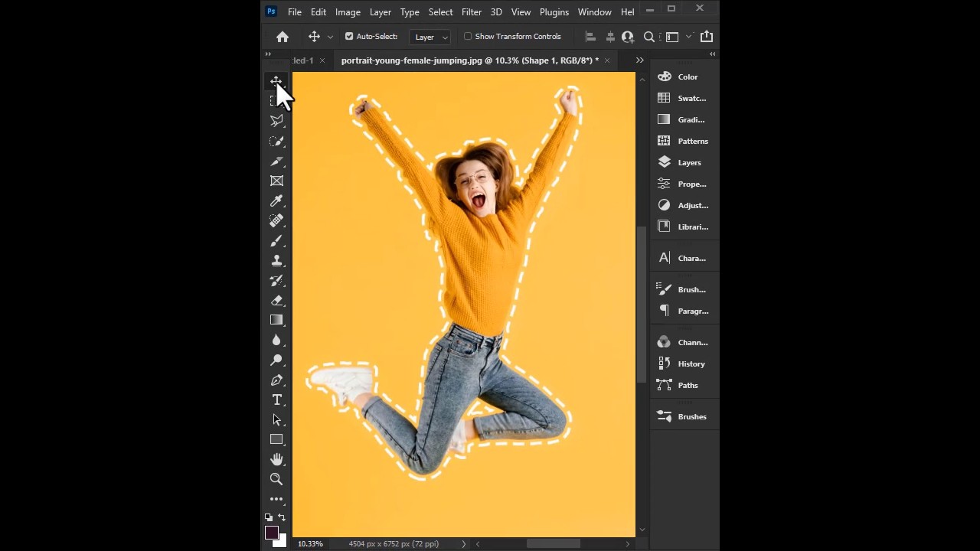
Task: Select the Brush tool
Action: [276, 240]
